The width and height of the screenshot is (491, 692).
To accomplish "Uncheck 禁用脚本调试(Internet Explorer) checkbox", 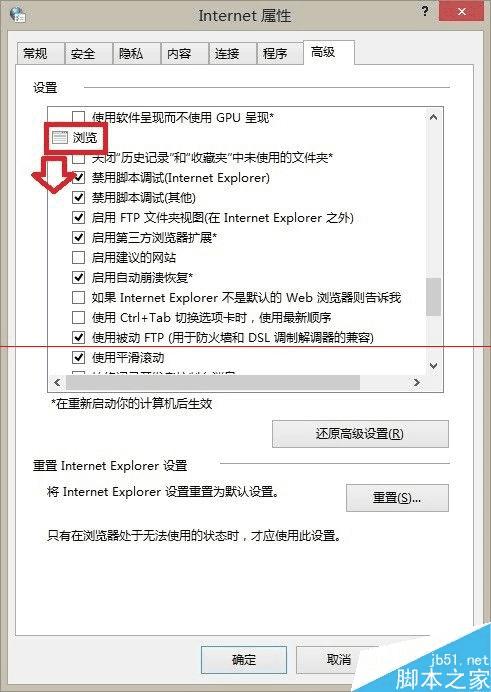I will (79, 177).
